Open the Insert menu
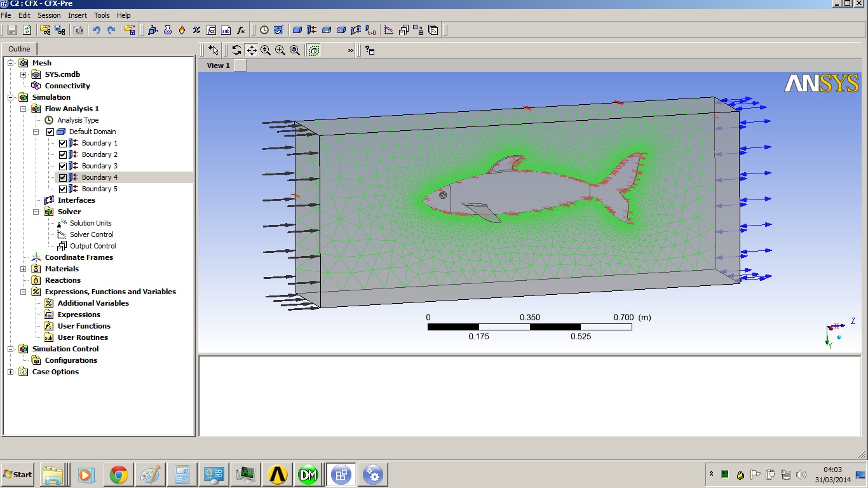The image size is (868, 488). (x=78, y=15)
